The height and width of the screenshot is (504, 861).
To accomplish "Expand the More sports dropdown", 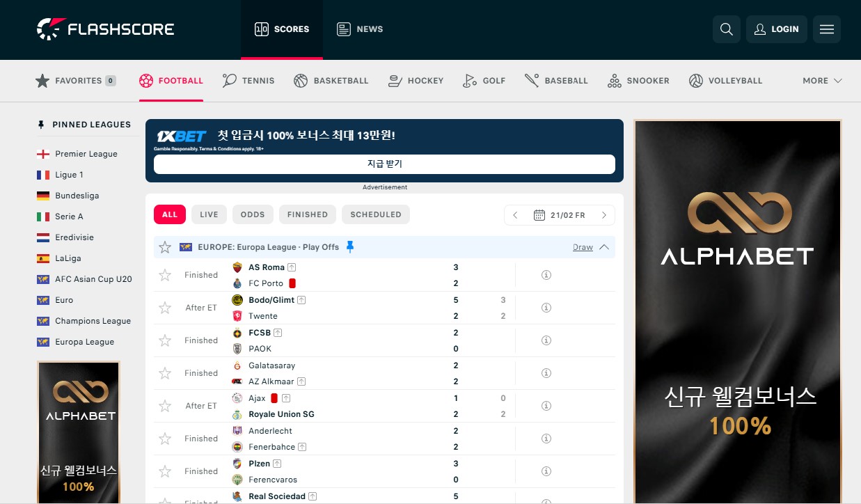I will [822, 81].
